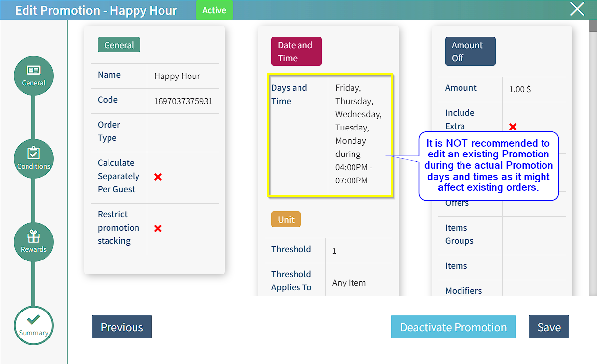Click the Date and Time section tag
Image resolution: width=597 pixels, height=364 pixels.
point(296,52)
